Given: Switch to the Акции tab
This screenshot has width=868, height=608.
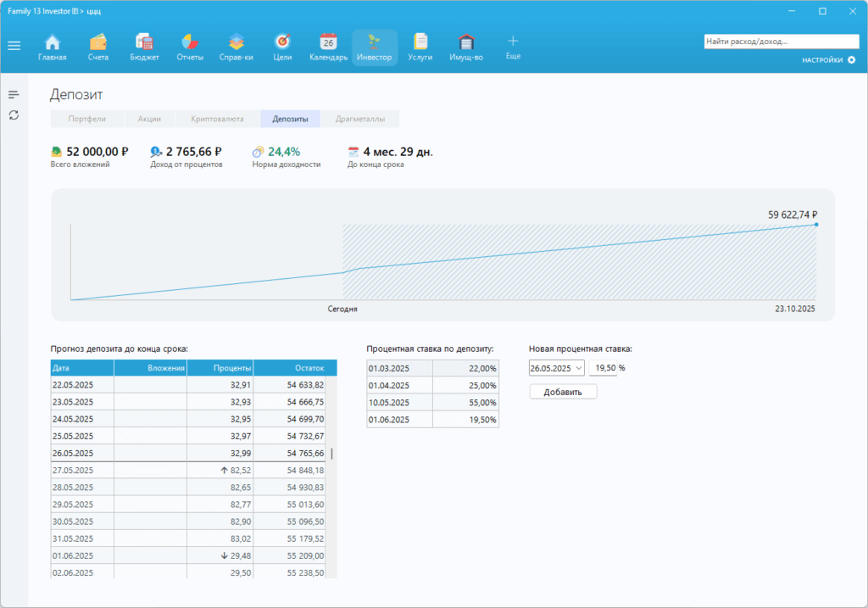Looking at the screenshot, I should (149, 119).
